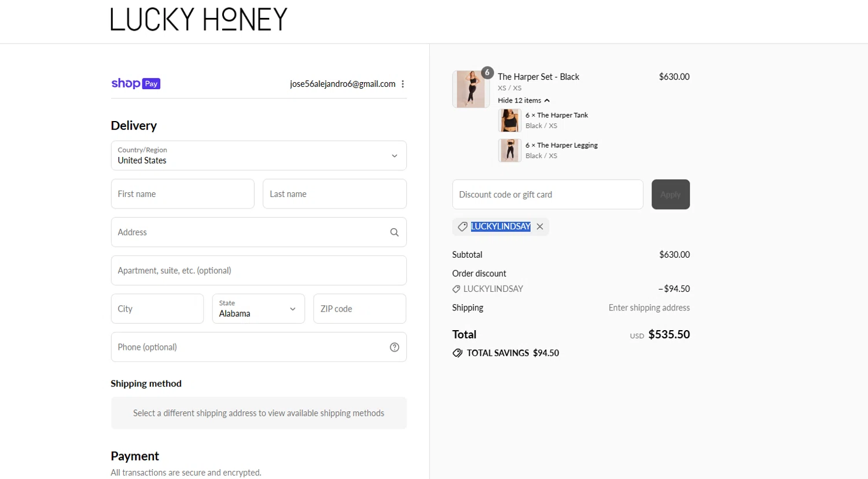
Task: Click the ZIP code field
Action: (360, 309)
